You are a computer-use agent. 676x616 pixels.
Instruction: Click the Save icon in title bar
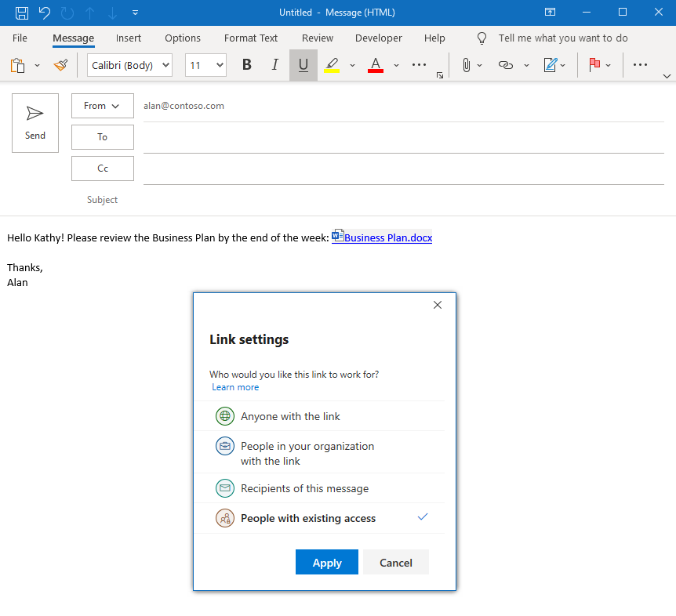(21, 13)
